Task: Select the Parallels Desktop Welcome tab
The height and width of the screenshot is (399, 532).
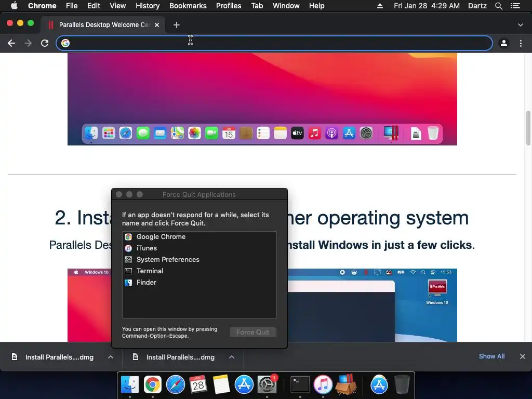Action: (x=103, y=25)
